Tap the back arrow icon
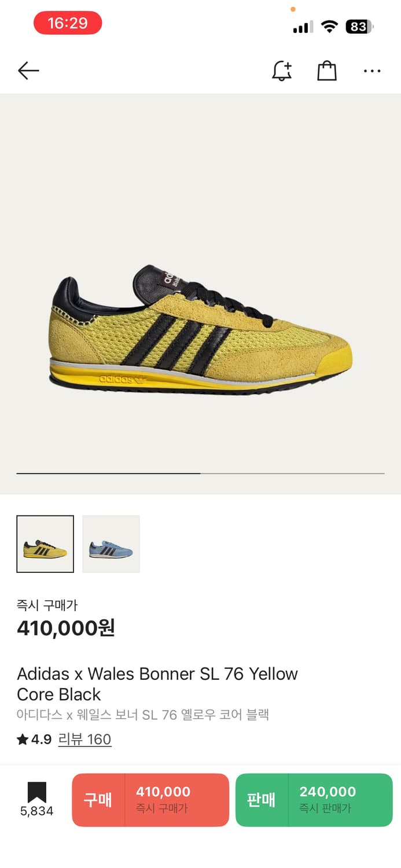401x868 pixels. pos(28,71)
